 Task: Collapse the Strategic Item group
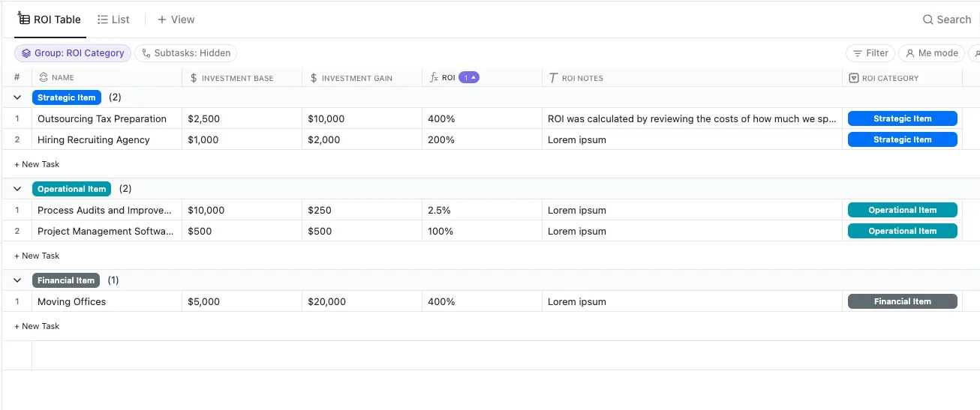pyautogui.click(x=17, y=97)
